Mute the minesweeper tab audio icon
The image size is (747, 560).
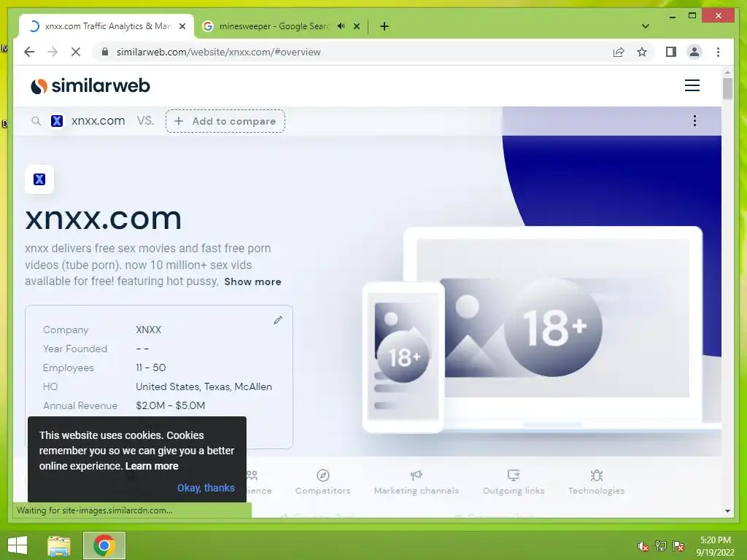[x=341, y=26]
